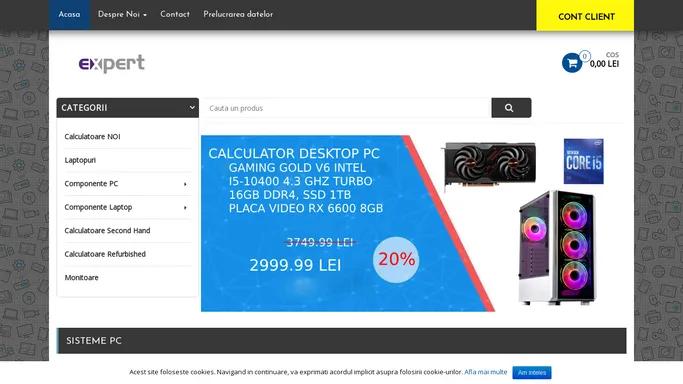Viewport: 683px width, 384px height.
Task: Click the CONT CLIENT button
Action: [585, 16]
